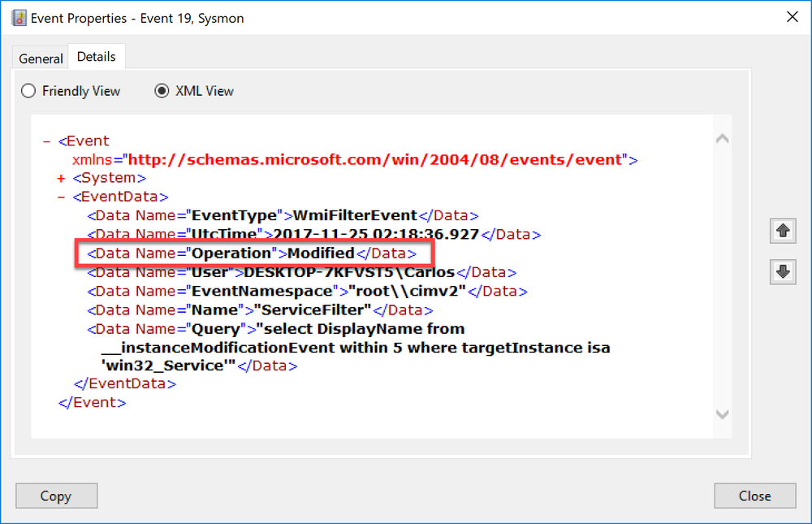Click the WmiFilterEvent value
Viewport: 812px width, 524px height.
click(x=356, y=215)
